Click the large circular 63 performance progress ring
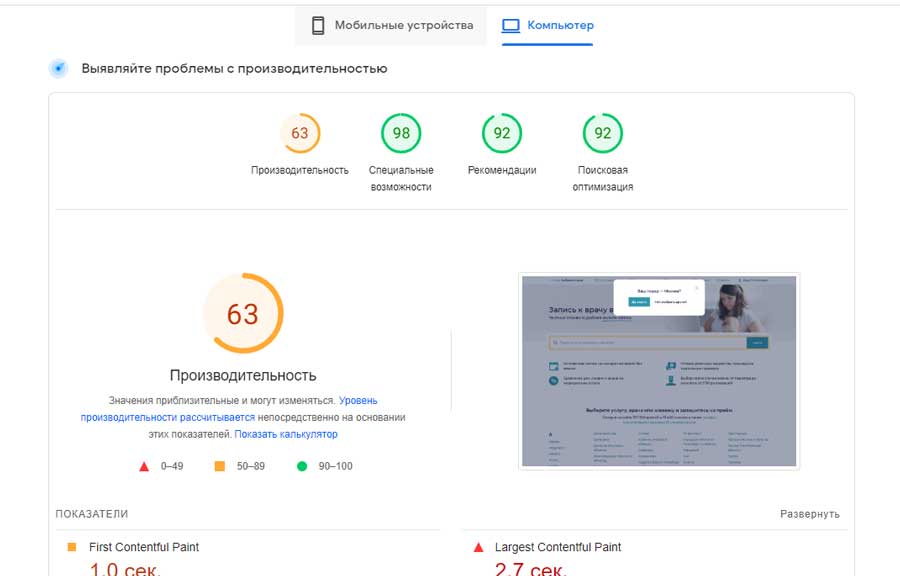The image size is (900, 576). pyautogui.click(x=244, y=314)
